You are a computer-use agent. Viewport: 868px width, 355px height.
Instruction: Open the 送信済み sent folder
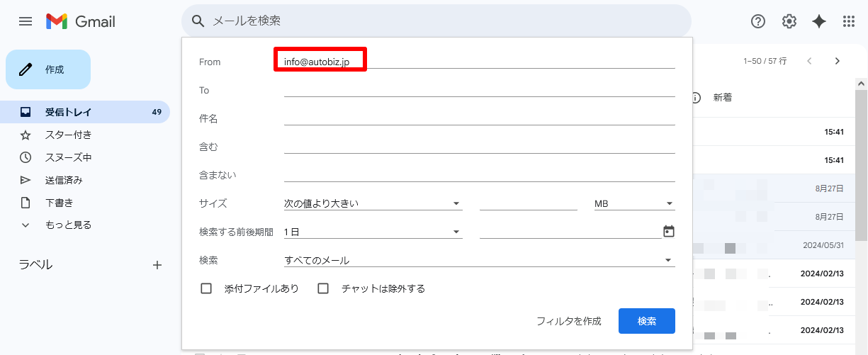click(64, 180)
